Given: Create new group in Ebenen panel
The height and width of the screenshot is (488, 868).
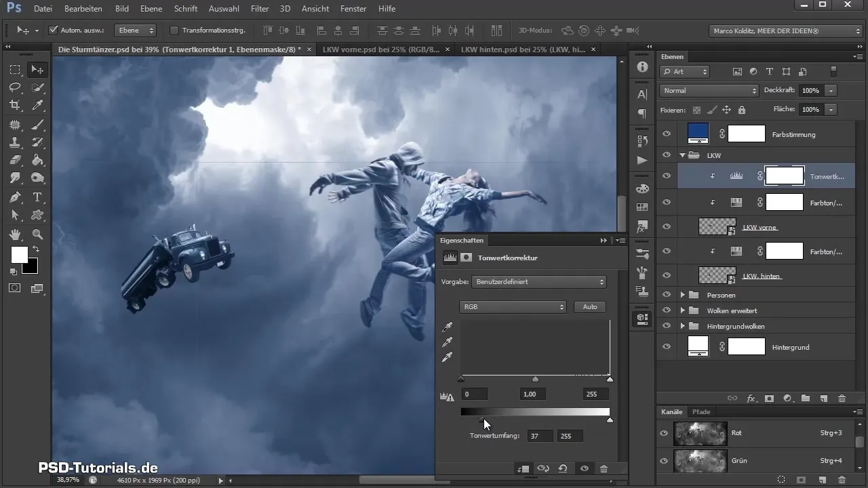Looking at the screenshot, I should pos(806,399).
